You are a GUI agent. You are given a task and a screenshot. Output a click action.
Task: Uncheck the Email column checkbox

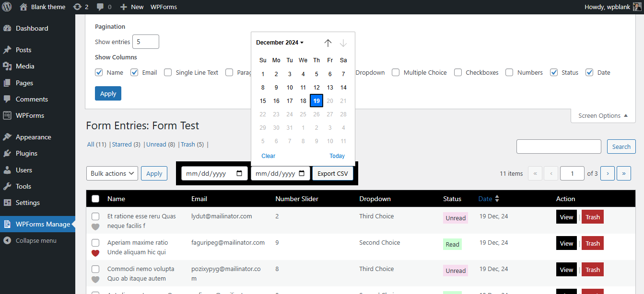coord(135,73)
